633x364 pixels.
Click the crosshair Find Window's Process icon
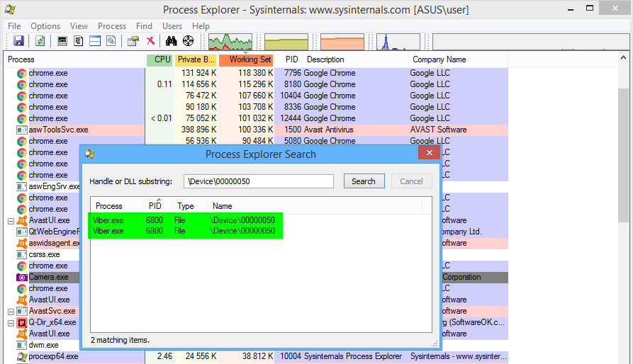[x=188, y=40]
